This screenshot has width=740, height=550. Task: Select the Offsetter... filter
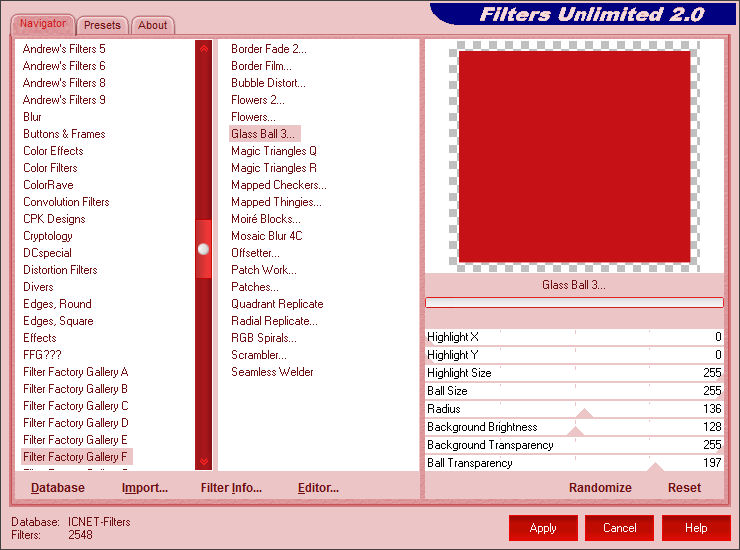click(255, 253)
